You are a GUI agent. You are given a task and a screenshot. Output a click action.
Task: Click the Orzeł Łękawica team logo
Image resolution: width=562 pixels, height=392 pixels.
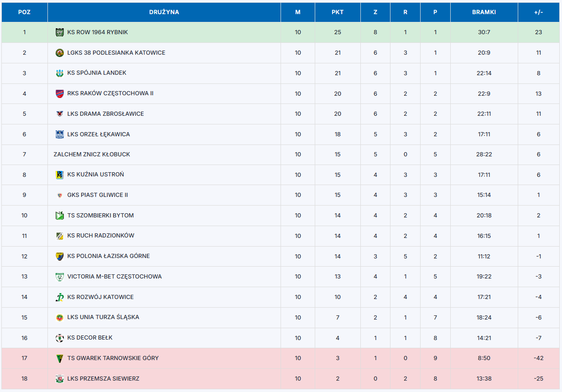coord(59,134)
